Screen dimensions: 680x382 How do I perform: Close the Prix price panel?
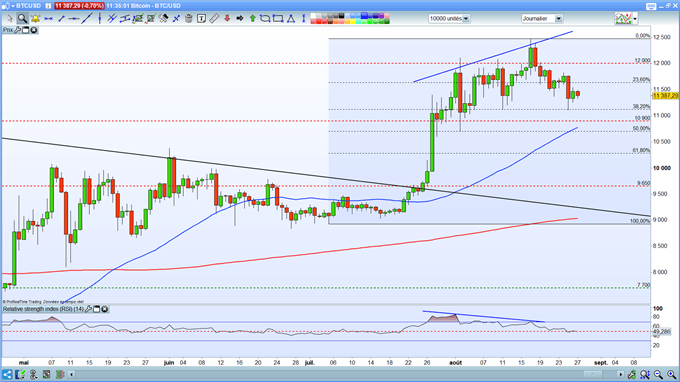tap(34, 30)
